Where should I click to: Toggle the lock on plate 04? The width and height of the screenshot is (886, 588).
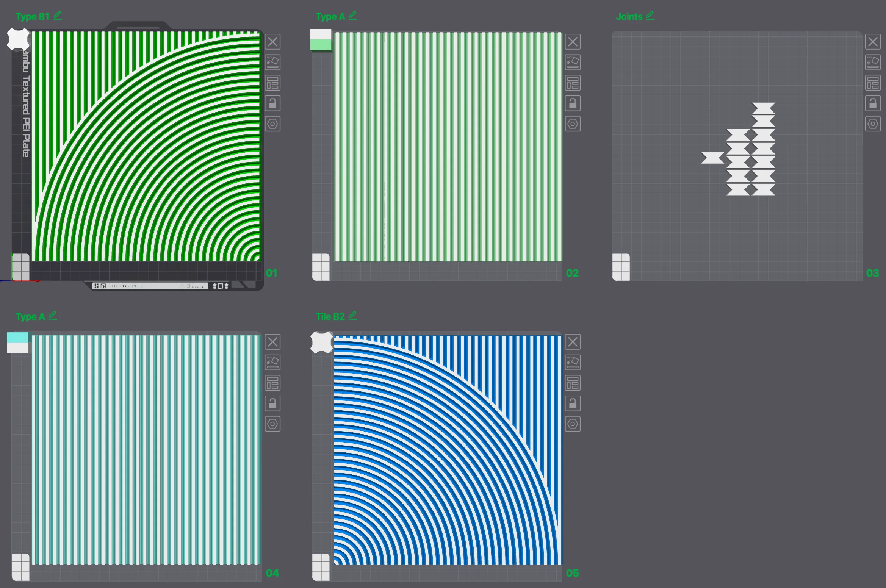[272, 403]
